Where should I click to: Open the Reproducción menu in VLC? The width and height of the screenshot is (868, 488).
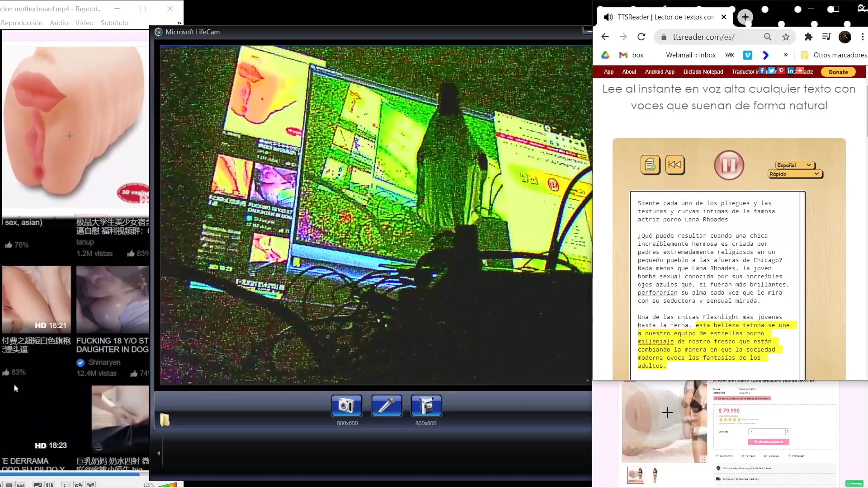point(22,23)
